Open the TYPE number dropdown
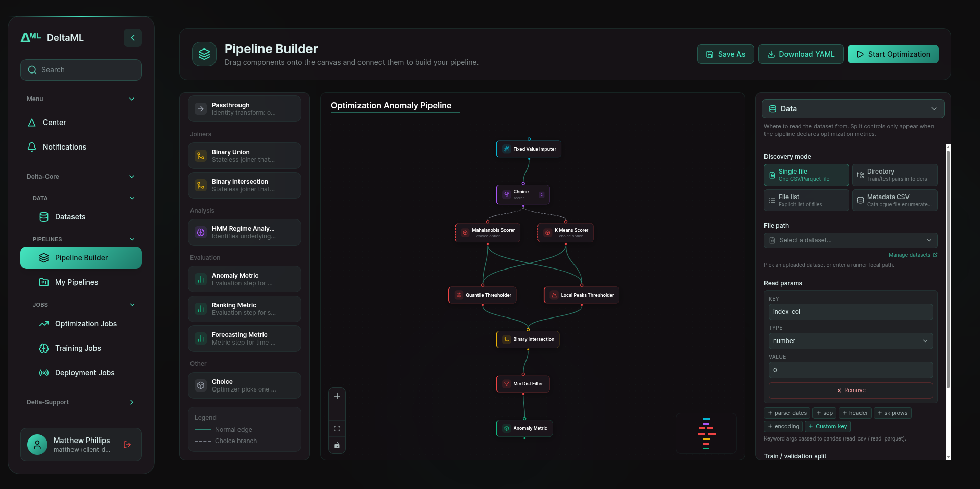Screen dimensions: 980x489 tap(850, 341)
